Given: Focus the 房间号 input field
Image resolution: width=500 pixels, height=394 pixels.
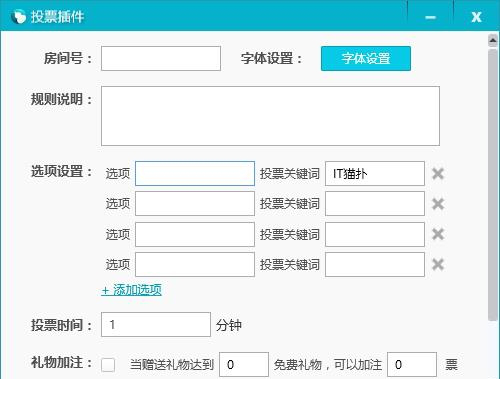Looking at the screenshot, I should [161, 59].
